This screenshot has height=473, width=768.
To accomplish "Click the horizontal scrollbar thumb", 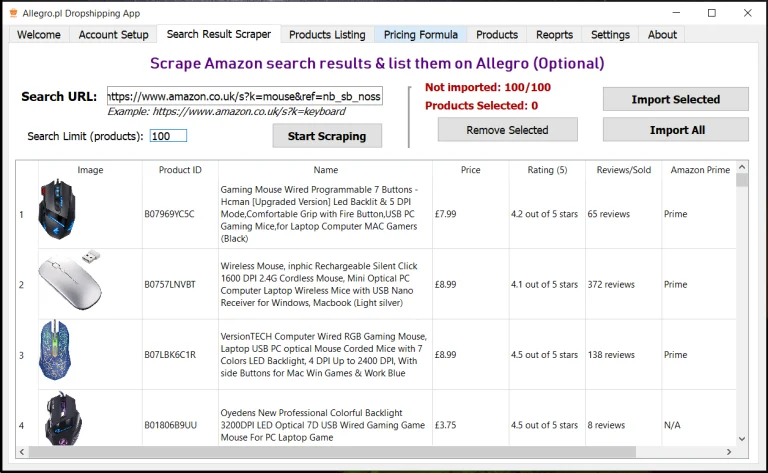I will tap(332, 451).
